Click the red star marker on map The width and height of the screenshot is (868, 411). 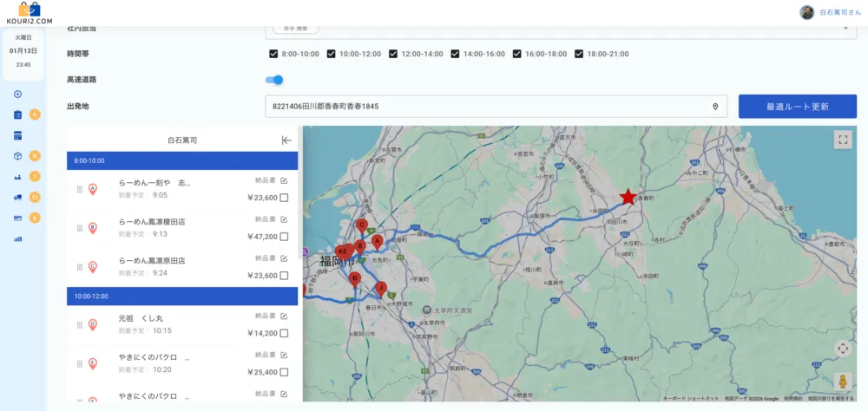628,197
